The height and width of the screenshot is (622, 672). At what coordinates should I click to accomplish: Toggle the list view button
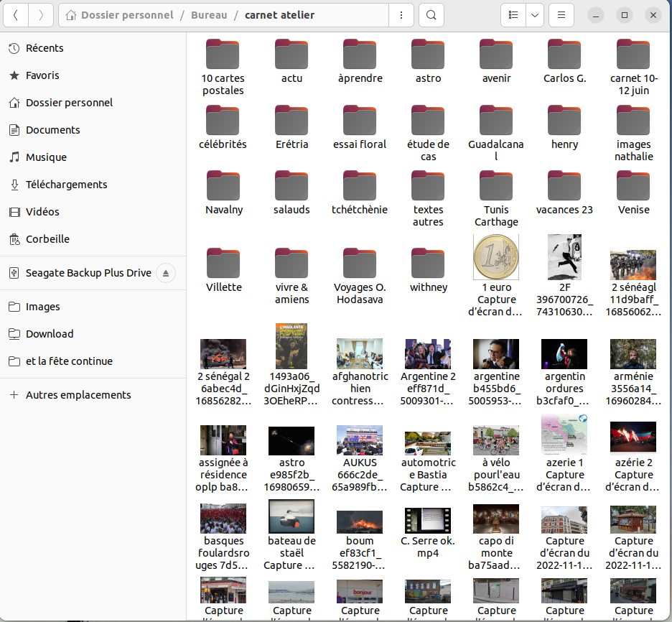[x=513, y=15]
